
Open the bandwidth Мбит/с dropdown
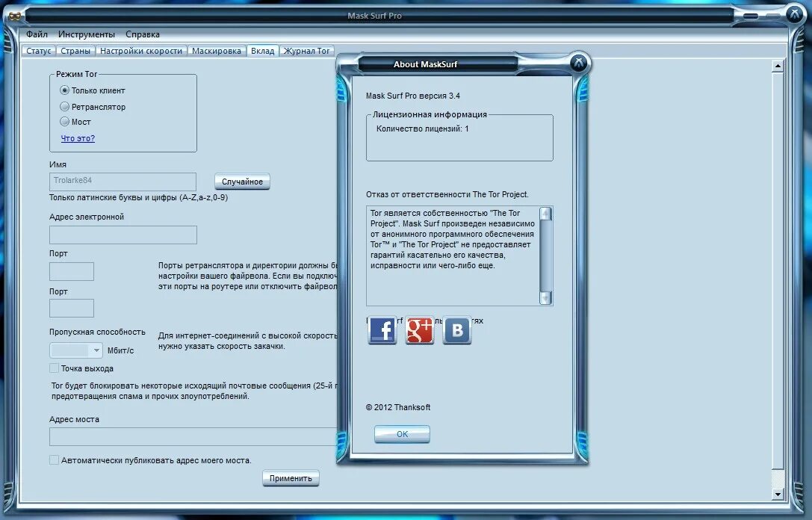[x=76, y=350]
